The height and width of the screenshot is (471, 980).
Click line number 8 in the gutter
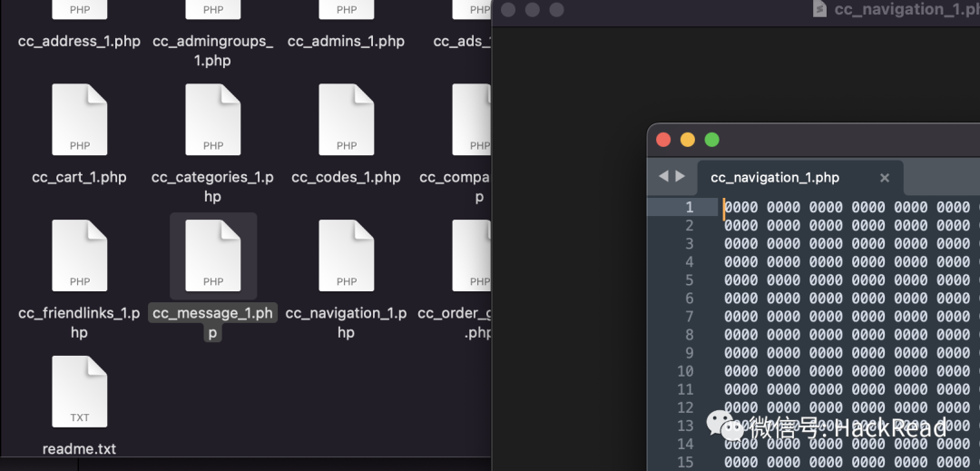690,335
